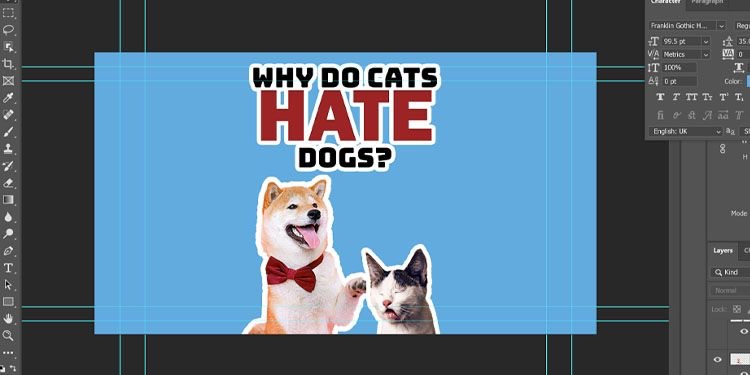Click the WHY DO CATS headline text

coord(344,77)
